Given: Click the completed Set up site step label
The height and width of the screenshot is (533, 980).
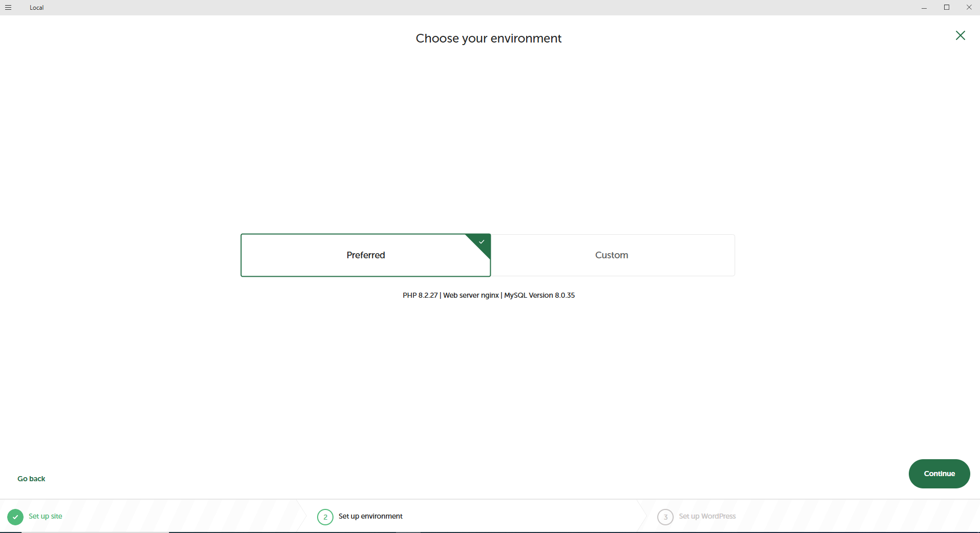Looking at the screenshot, I should [x=45, y=517].
